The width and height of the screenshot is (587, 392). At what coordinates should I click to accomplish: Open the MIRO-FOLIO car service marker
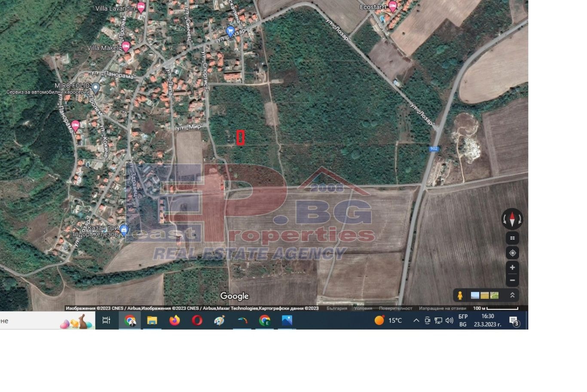96,88
